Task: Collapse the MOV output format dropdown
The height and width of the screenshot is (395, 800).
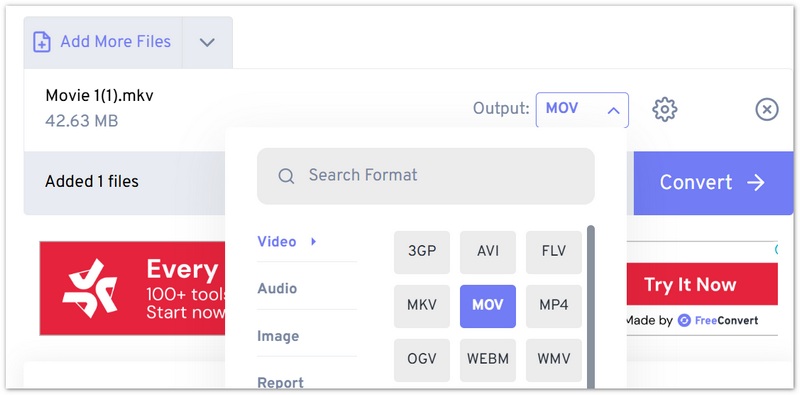Action: [x=582, y=109]
